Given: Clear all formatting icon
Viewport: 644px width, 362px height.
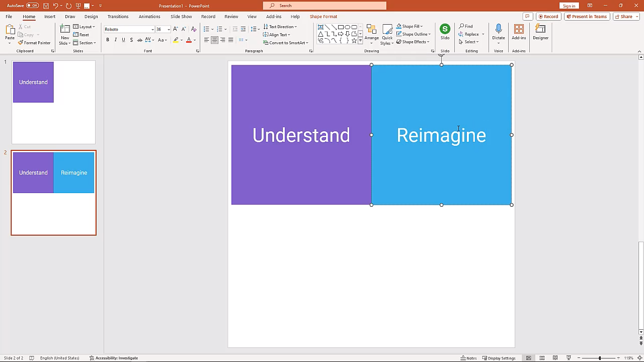Looking at the screenshot, I should pyautogui.click(x=194, y=29).
